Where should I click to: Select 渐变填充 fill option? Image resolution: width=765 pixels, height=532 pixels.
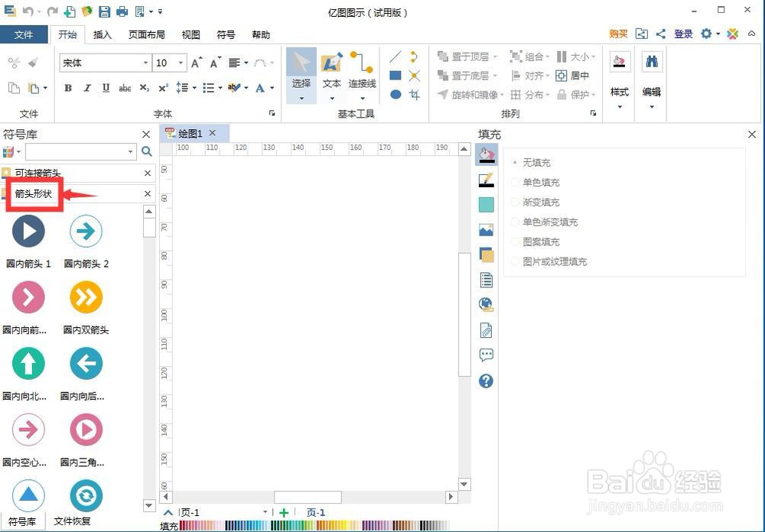coord(535,203)
